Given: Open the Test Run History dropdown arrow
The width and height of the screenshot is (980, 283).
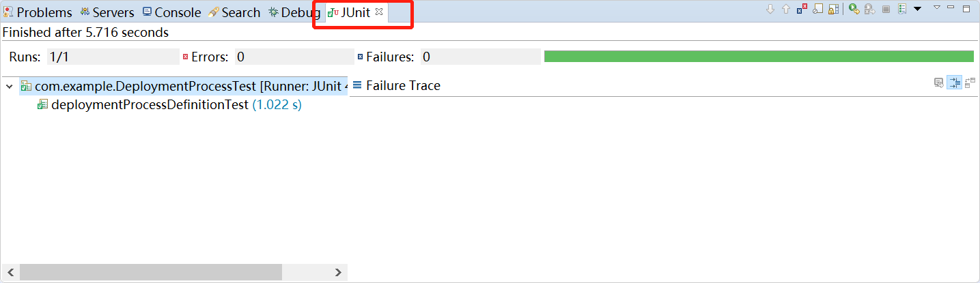Looking at the screenshot, I should tap(918, 9).
